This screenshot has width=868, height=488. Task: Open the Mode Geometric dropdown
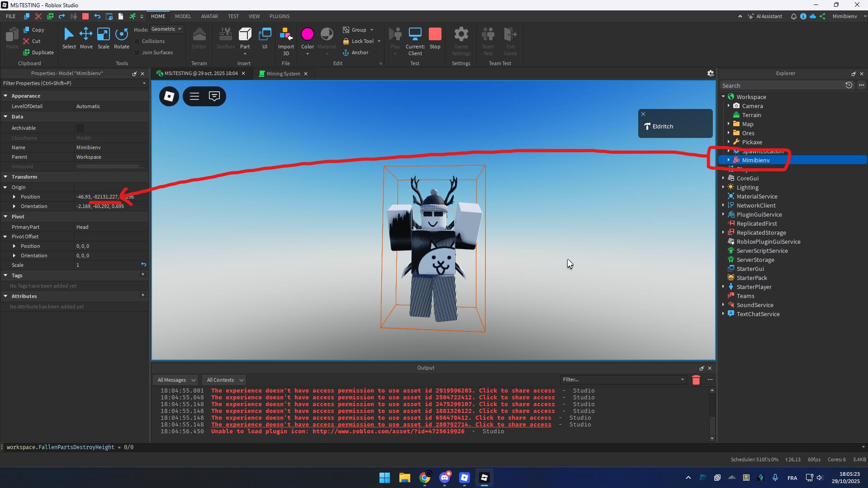(166, 29)
